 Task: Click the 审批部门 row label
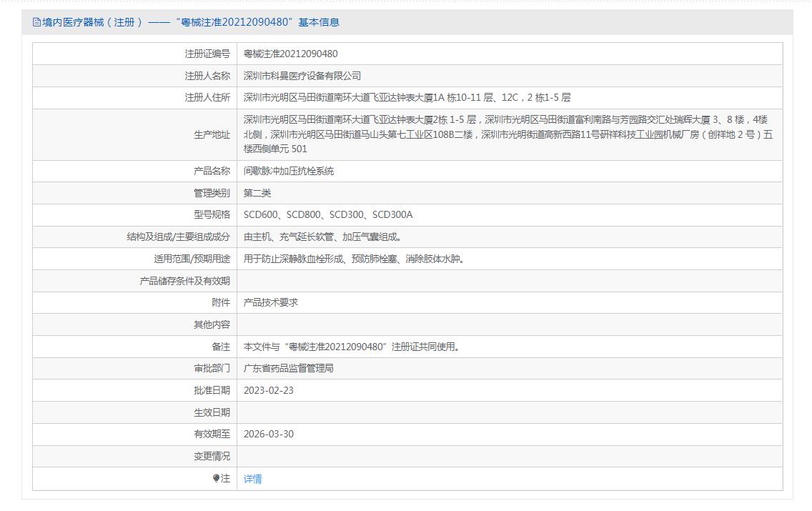(212, 369)
